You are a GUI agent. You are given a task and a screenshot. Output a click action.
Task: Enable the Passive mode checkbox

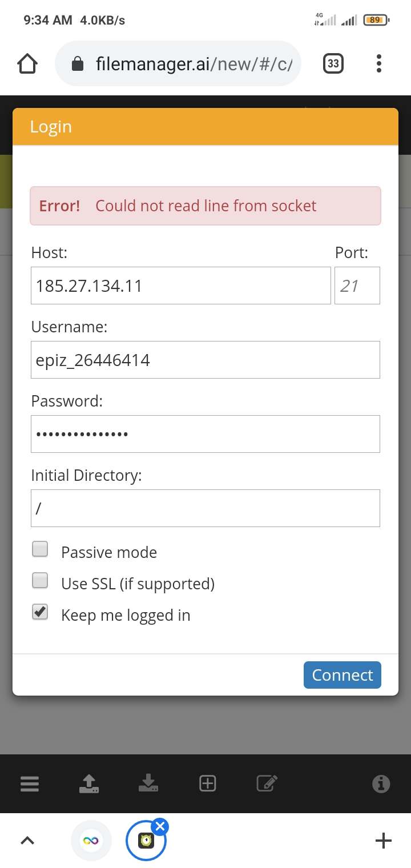(x=40, y=549)
